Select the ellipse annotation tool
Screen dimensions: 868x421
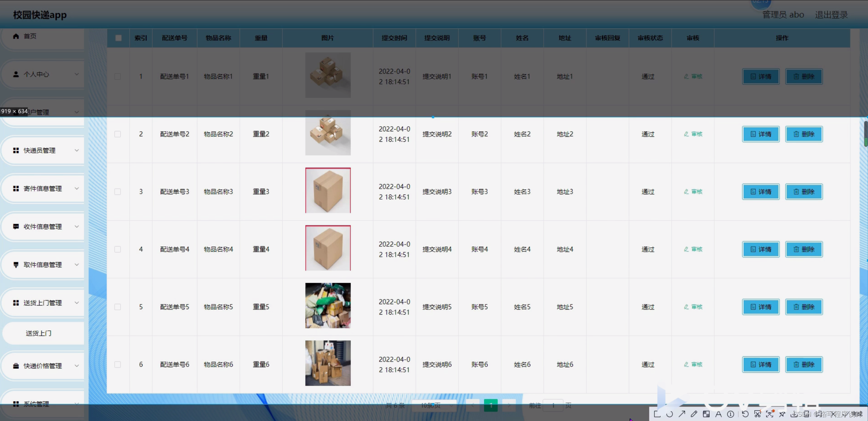point(669,414)
